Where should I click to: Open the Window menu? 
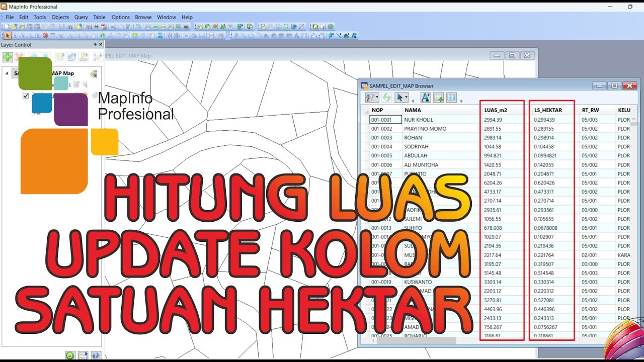point(166,17)
